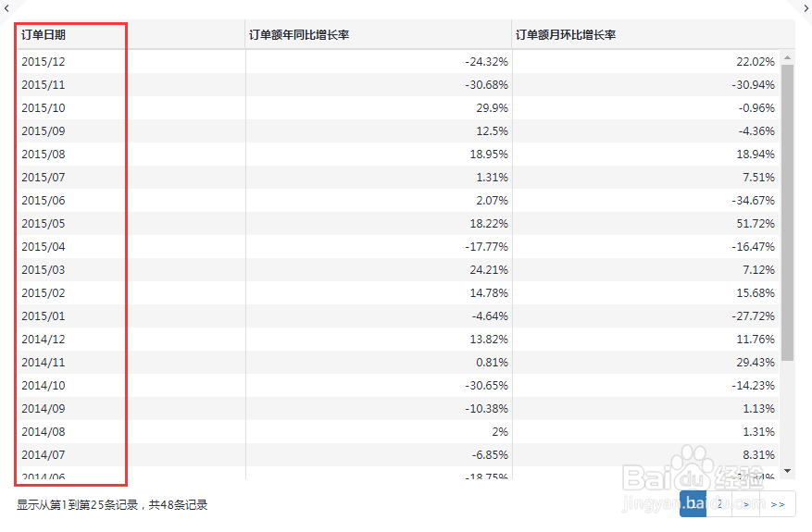Sort by 订单日期 column header

click(44, 35)
